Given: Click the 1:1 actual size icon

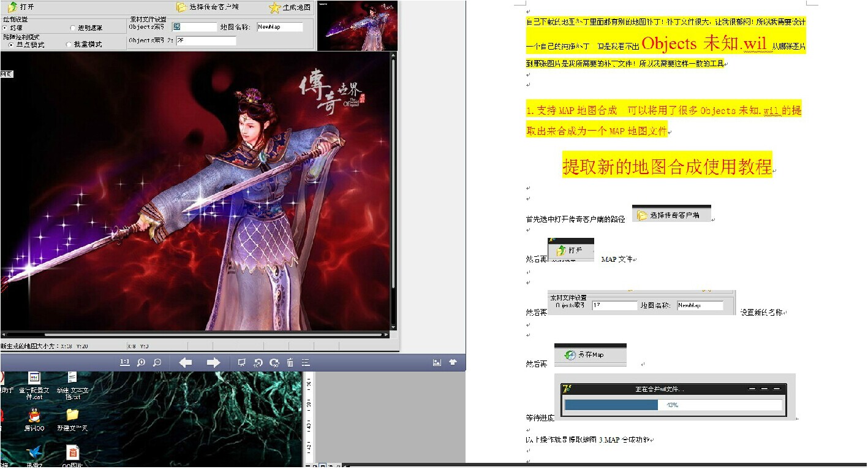Looking at the screenshot, I should point(124,363).
